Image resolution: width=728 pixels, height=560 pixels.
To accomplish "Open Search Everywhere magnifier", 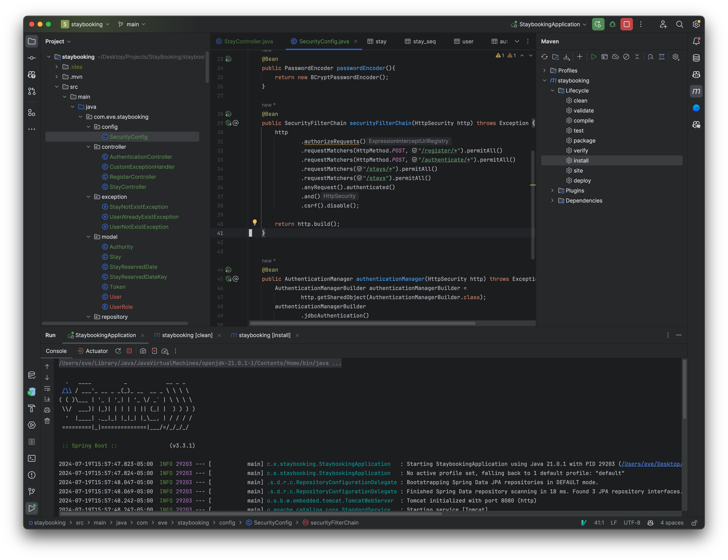I will click(x=680, y=24).
